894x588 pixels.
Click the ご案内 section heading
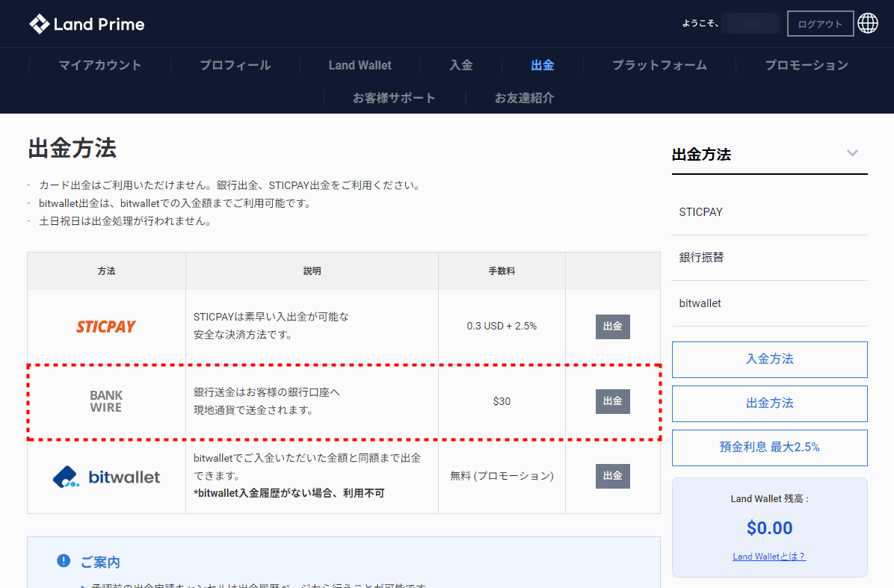coord(100,563)
